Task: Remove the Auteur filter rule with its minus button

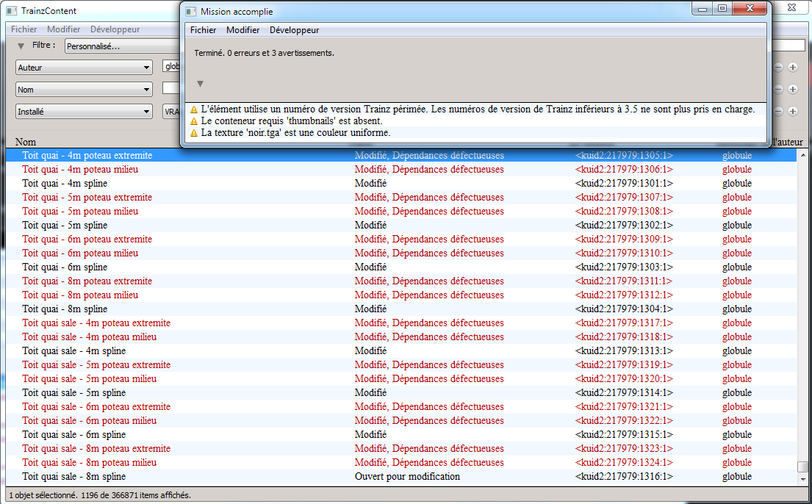Action: coord(777,68)
